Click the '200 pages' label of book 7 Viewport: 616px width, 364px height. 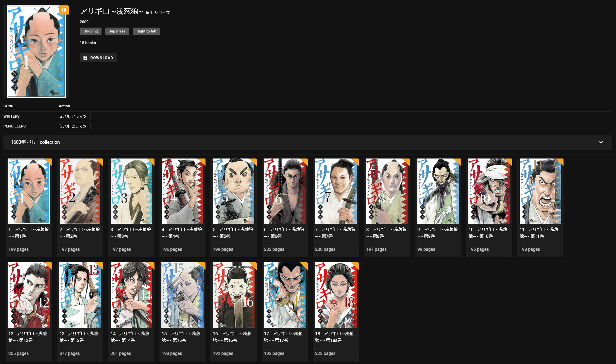pos(325,249)
